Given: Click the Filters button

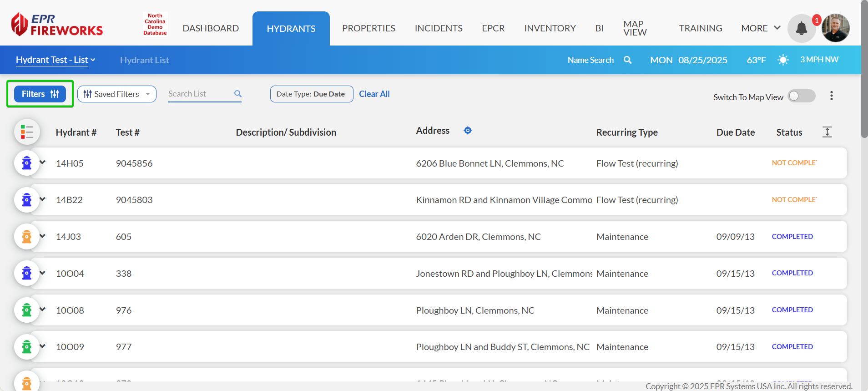Looking at the screenshot, I should [x=40, y=94].
